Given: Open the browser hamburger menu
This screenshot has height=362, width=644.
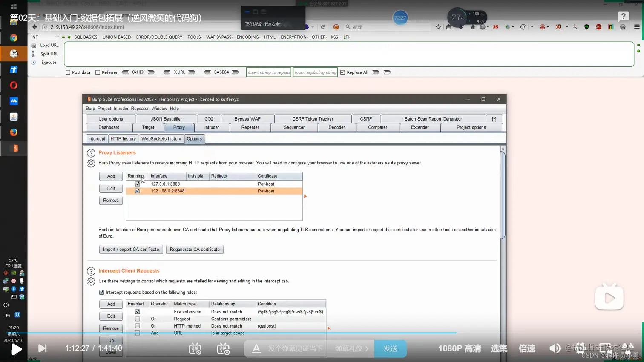Looking at the screenshot, I should coord(637,27).
